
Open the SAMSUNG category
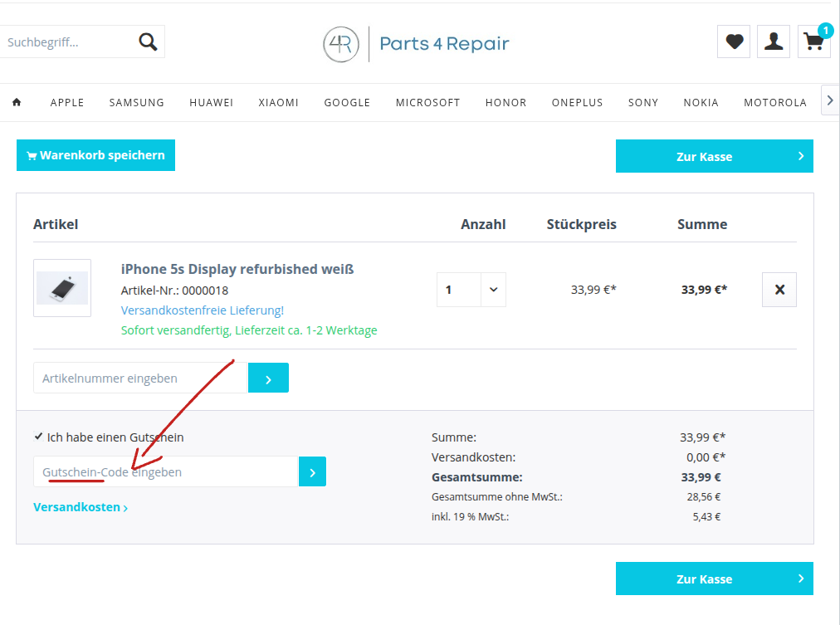(x=136, y=102)
